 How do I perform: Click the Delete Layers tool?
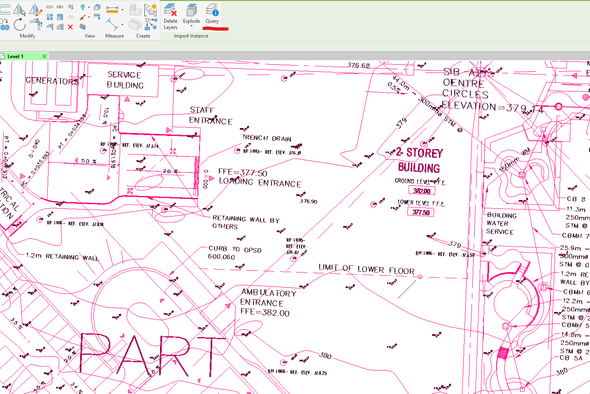pos(170,17)
